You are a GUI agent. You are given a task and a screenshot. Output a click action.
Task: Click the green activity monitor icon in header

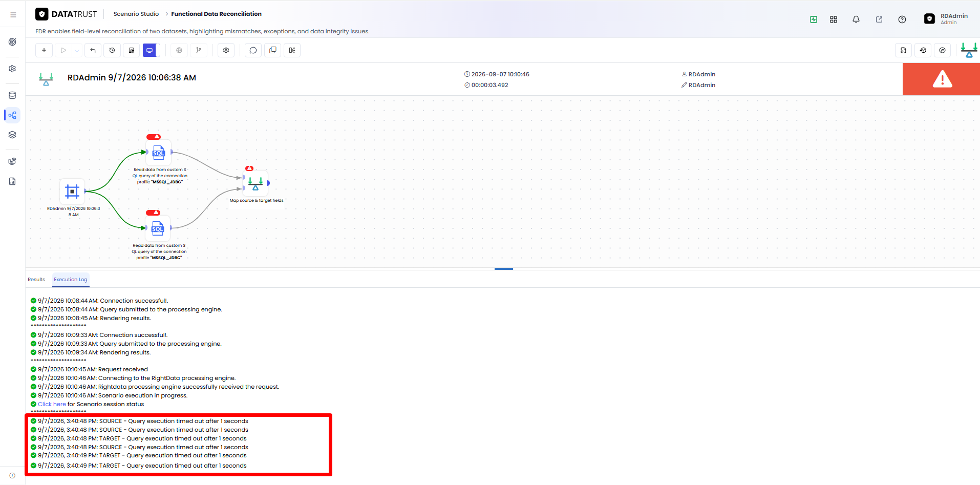814,19
